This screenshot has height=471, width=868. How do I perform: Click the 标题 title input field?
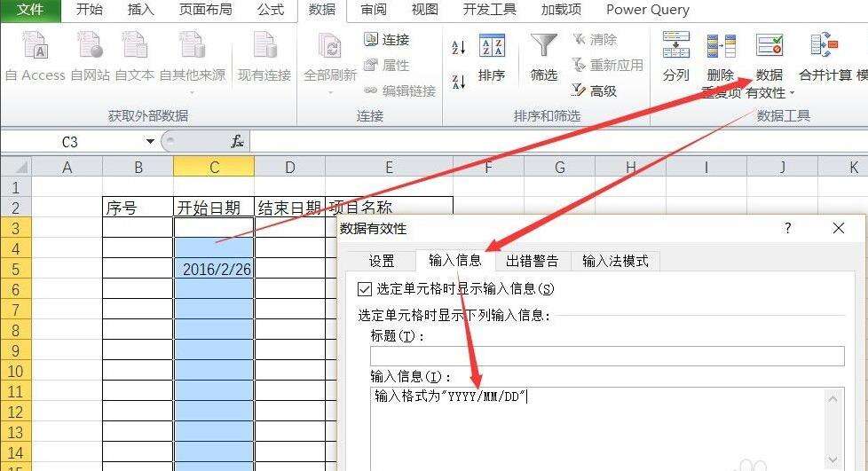[607, 356]
